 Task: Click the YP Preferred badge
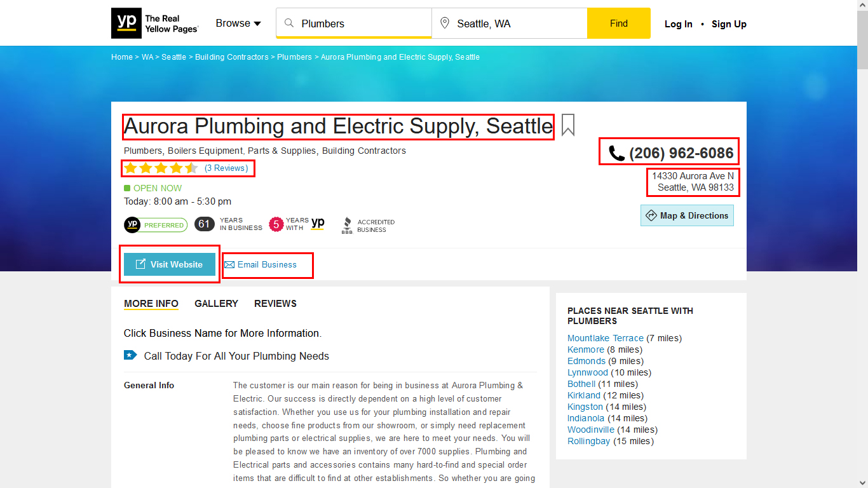point(156,224)
